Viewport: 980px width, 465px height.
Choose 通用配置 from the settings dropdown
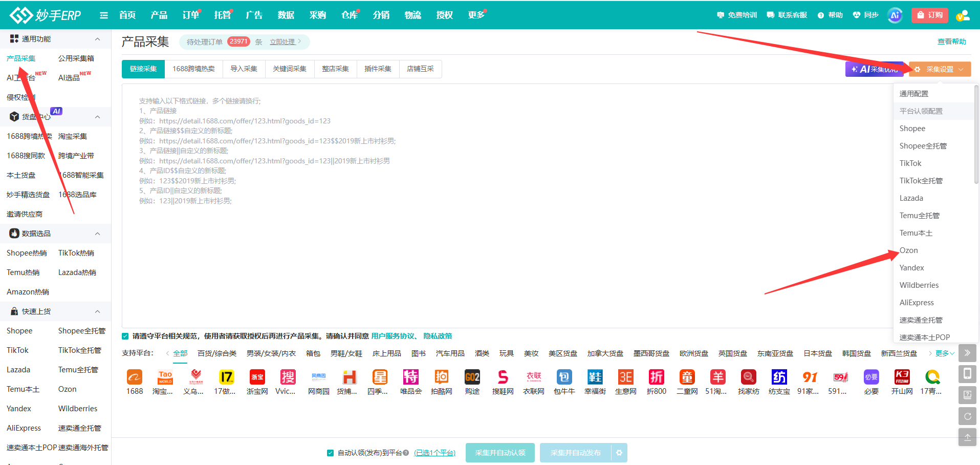[x=914, y=94]
